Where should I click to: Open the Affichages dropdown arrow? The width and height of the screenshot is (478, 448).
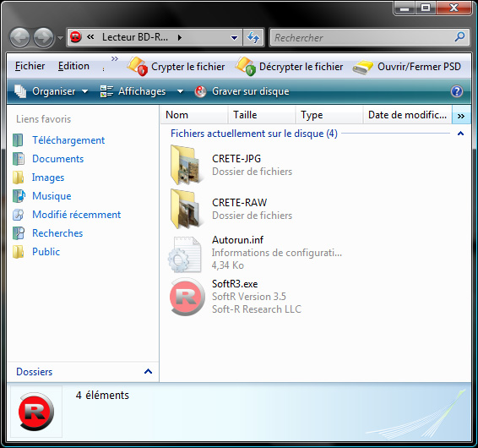(180, 91)
